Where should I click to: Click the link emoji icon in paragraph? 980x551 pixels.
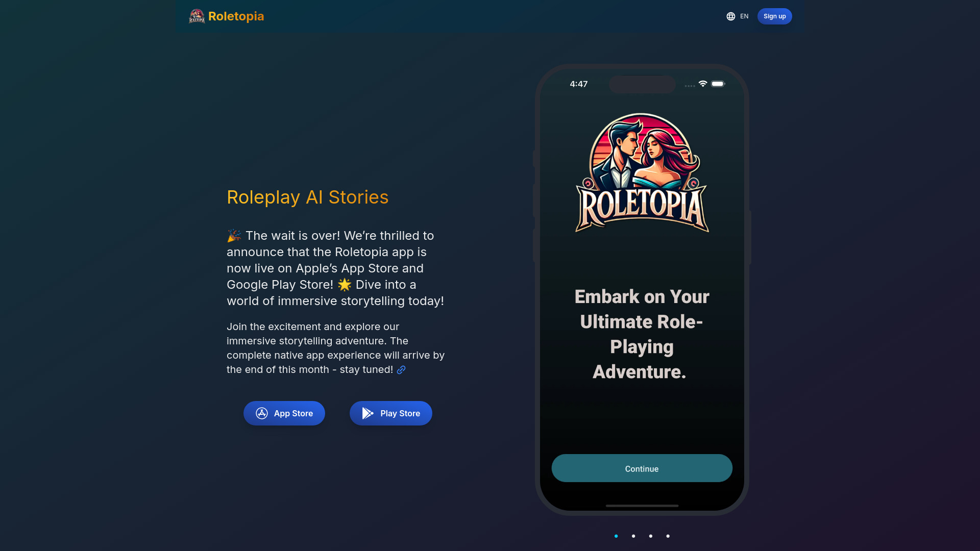coord(401,369)
